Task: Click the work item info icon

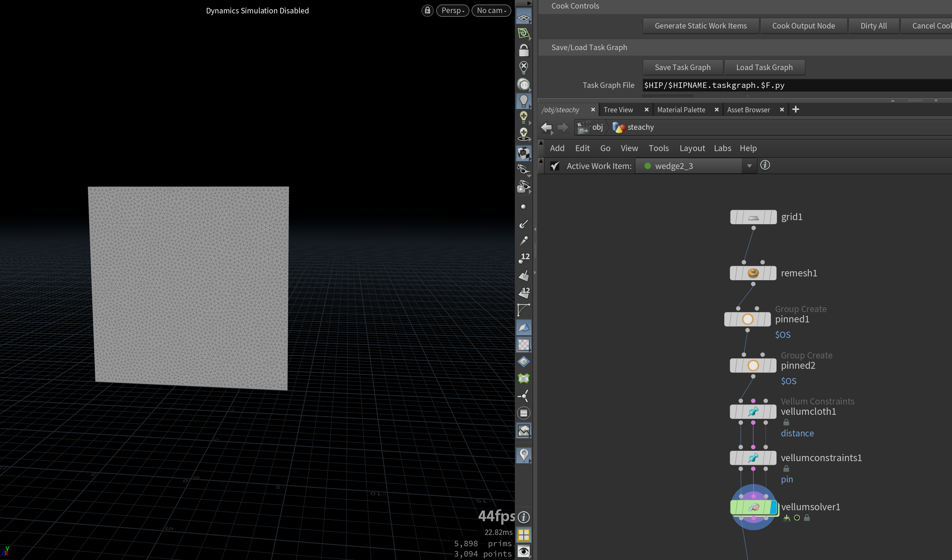Action: [x=765, y=165]
